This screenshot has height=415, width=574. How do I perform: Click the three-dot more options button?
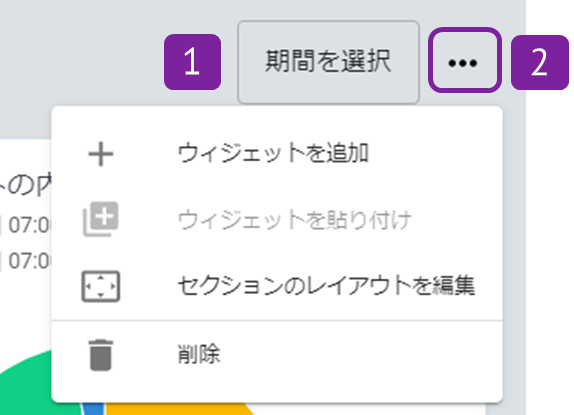click(x=465, y=60)
